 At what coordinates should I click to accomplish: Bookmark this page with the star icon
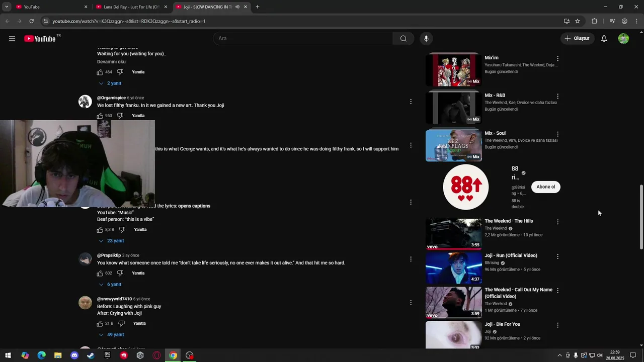coord(578,21)
